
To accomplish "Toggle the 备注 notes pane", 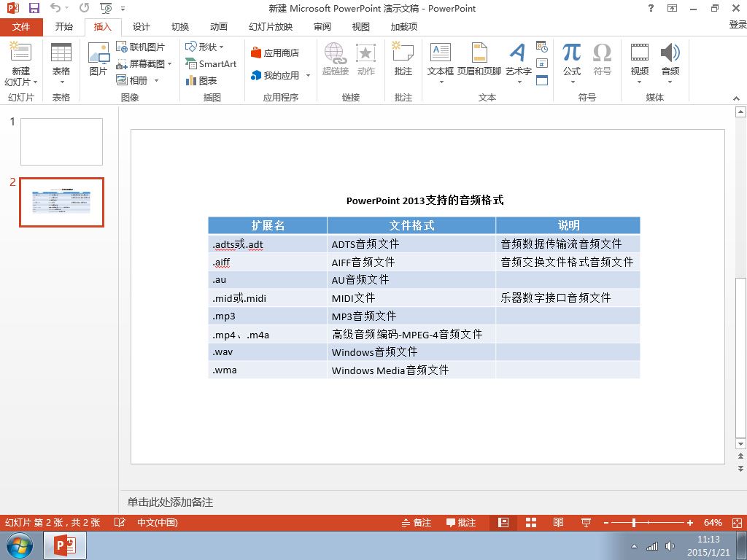I will tap(417, 522).
